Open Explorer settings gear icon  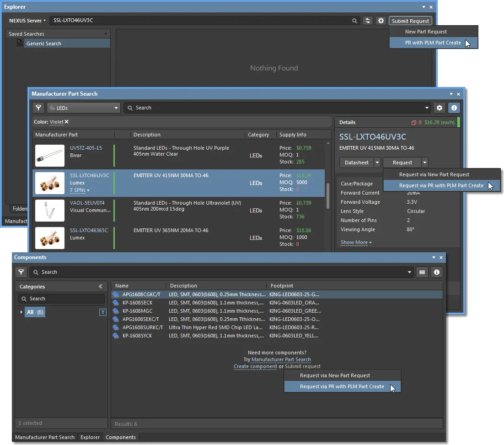tap(381, 21)
